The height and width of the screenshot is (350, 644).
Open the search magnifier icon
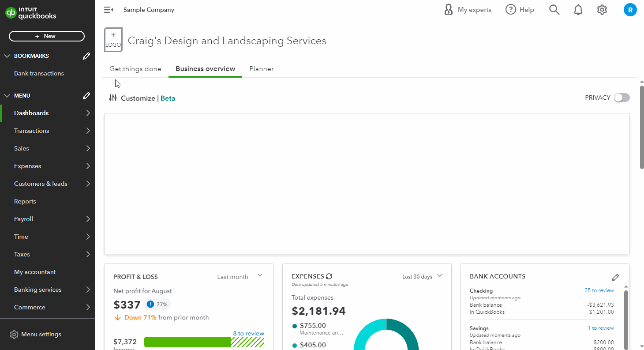click(x=554, y=10)
